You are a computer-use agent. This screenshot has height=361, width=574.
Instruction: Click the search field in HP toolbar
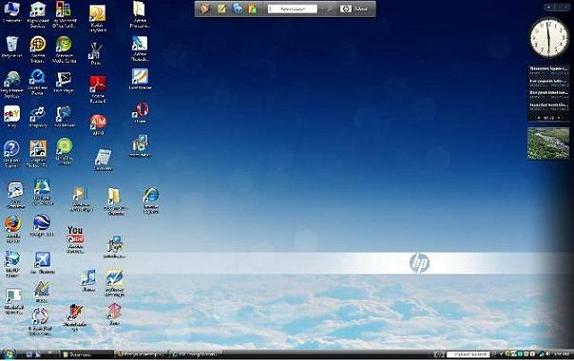pos(292,9)
